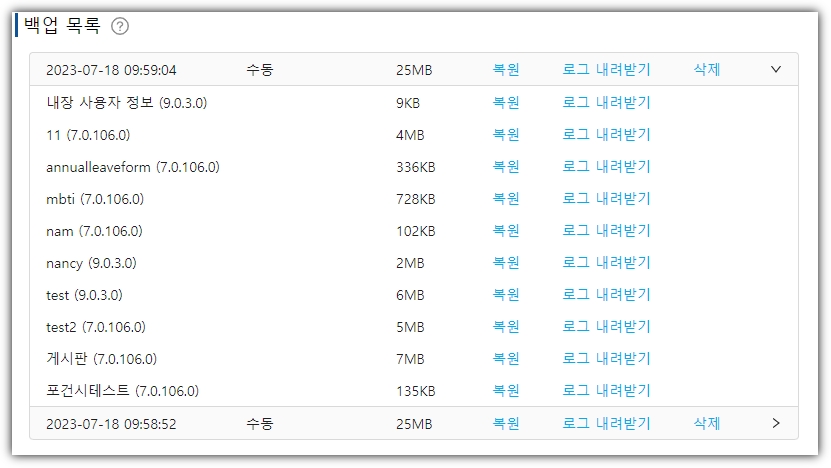Expand the 2023-07-18 09:58:52 backup row

(776, 423)
